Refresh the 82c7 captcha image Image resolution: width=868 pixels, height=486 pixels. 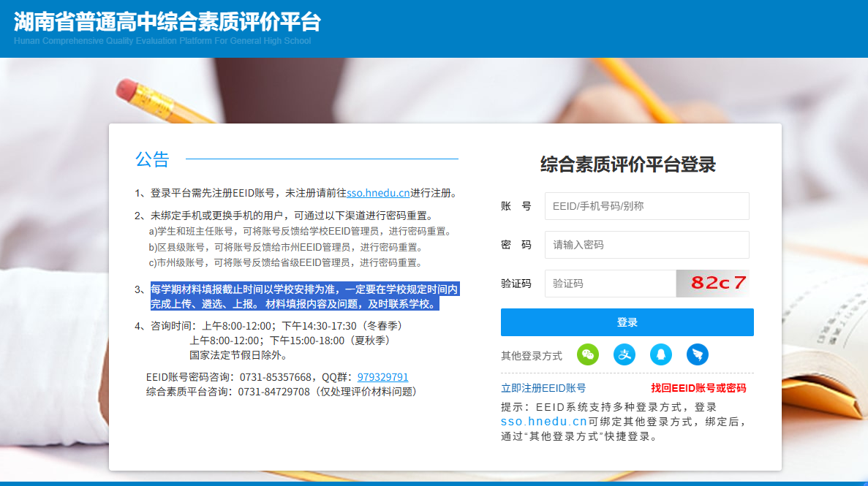[x=713, y=284]
